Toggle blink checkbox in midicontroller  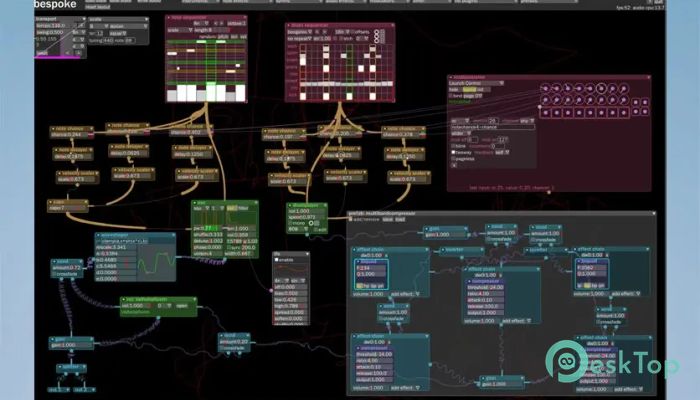click(454, 146)
